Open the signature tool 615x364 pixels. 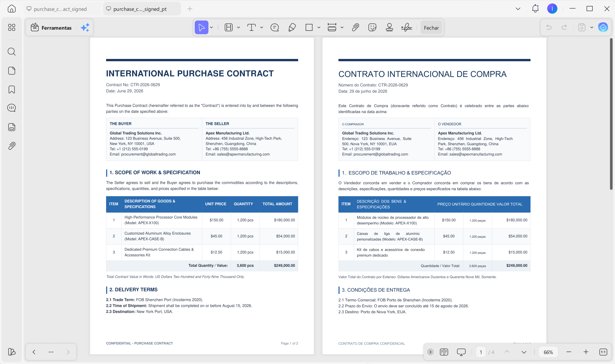(x=407, y=27)
